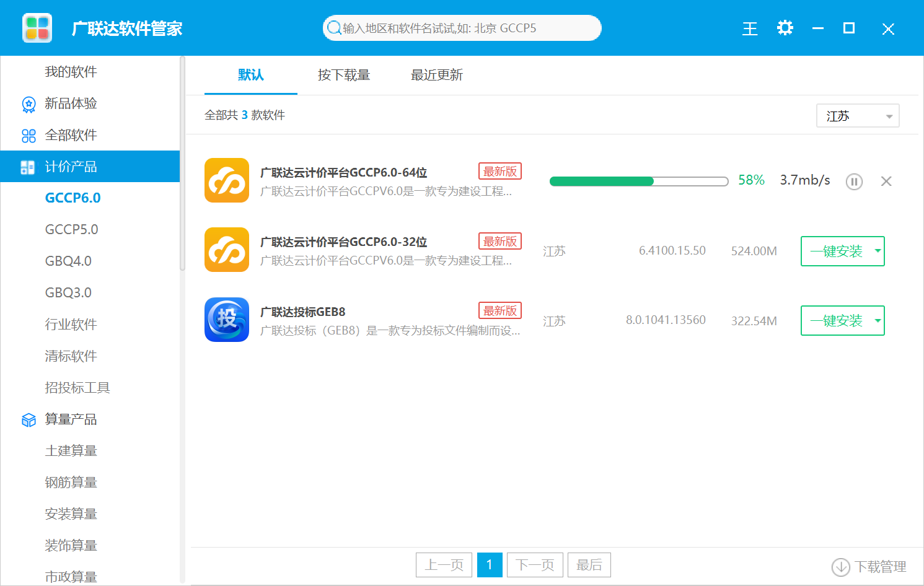Click version text 6.4100.15.50
Screen dimensions: 924x586
(672, 251)
